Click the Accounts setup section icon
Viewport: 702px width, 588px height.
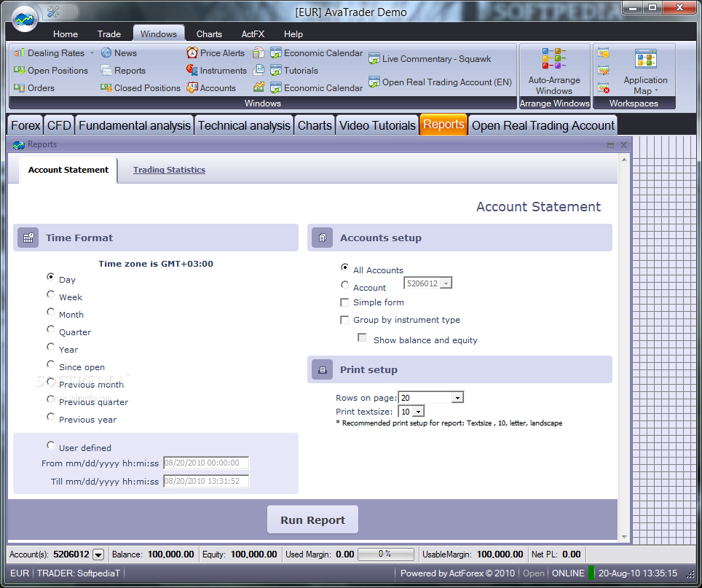[x=323, y=238]
